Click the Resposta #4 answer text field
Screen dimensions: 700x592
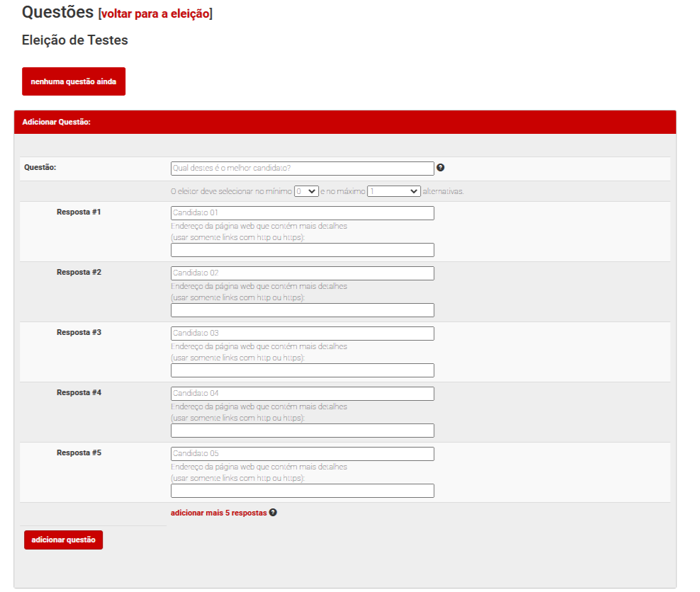point(302,394)
